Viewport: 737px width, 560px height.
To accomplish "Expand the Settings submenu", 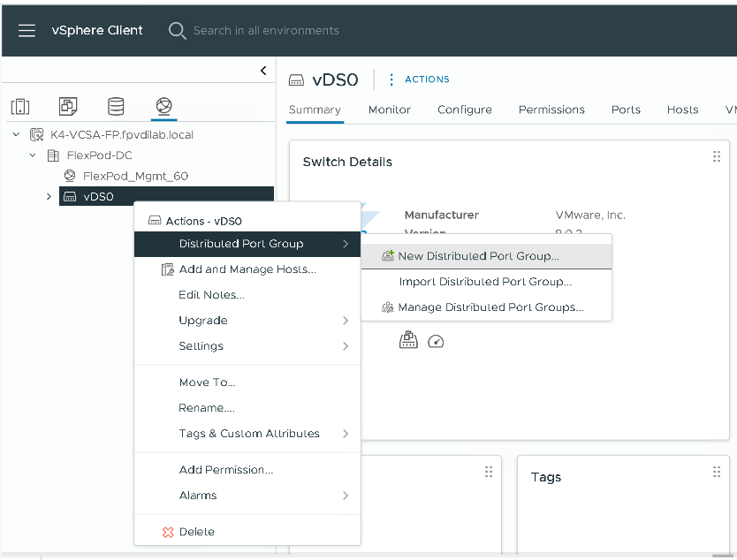I will [x=247, y=345].
